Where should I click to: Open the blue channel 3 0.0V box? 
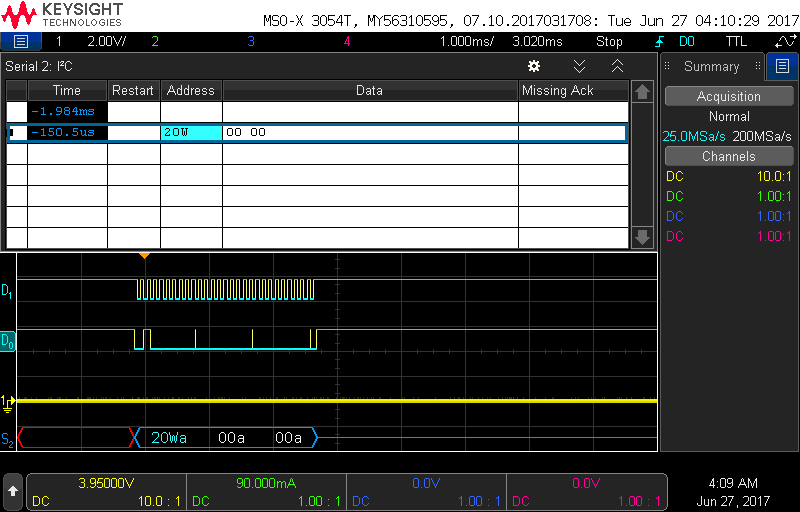click(427, 492)
